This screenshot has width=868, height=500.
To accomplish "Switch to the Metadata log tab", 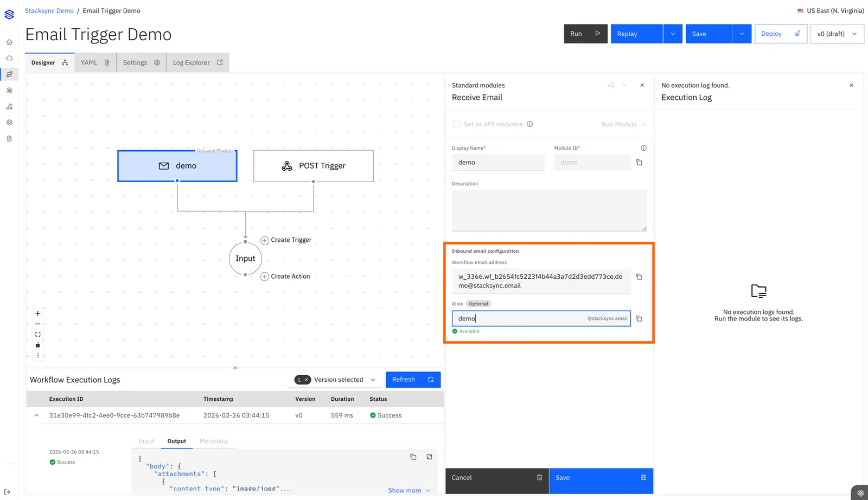I will coord(213,441).
